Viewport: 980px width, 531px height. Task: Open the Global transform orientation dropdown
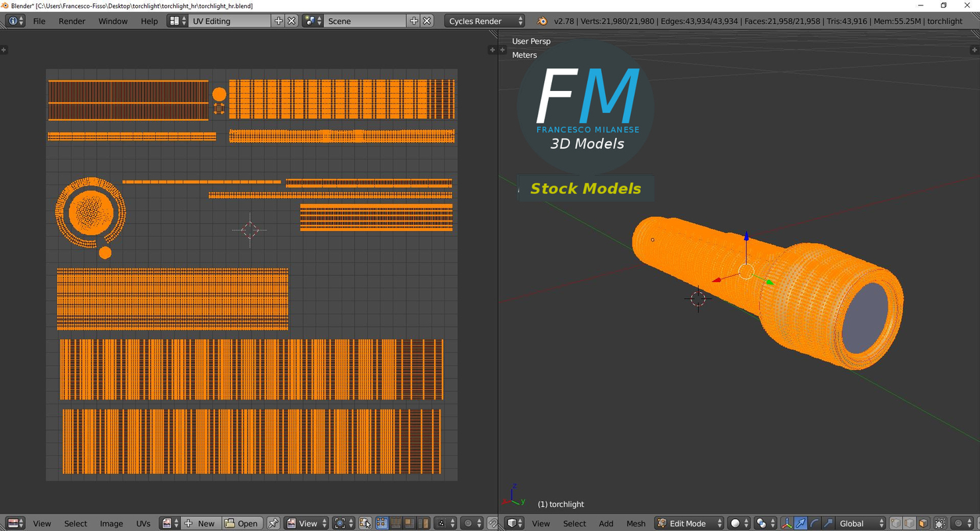pos(861,524)
